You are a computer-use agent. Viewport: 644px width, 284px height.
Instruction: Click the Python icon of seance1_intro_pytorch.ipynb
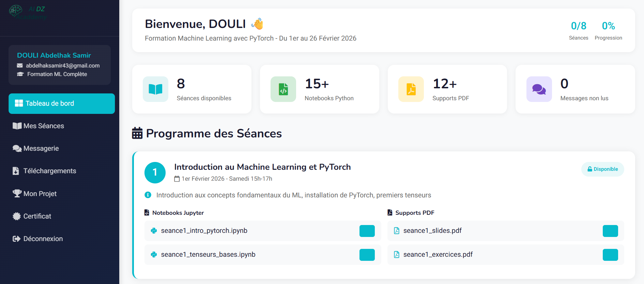tap(154, 230)
